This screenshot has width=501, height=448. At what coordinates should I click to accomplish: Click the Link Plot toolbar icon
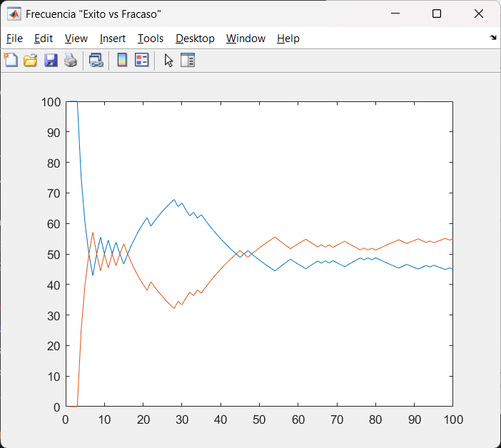(x=96, y=61)
